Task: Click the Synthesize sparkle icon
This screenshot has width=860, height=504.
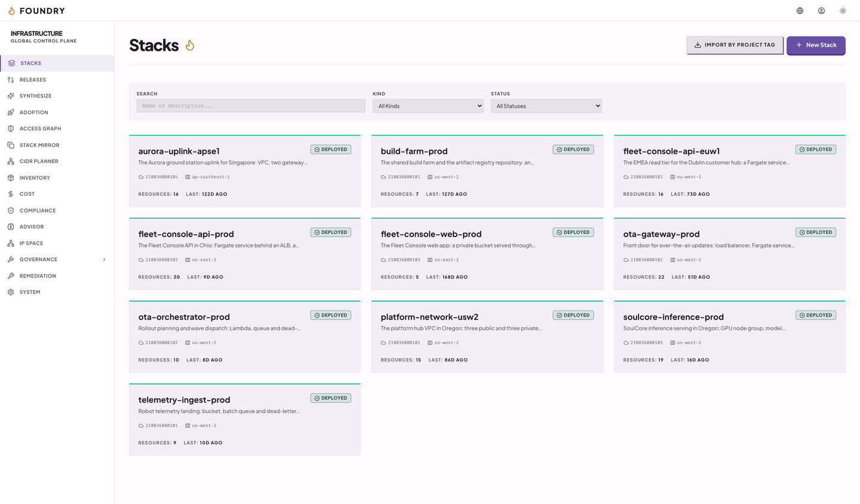Action: pos(11,96)
